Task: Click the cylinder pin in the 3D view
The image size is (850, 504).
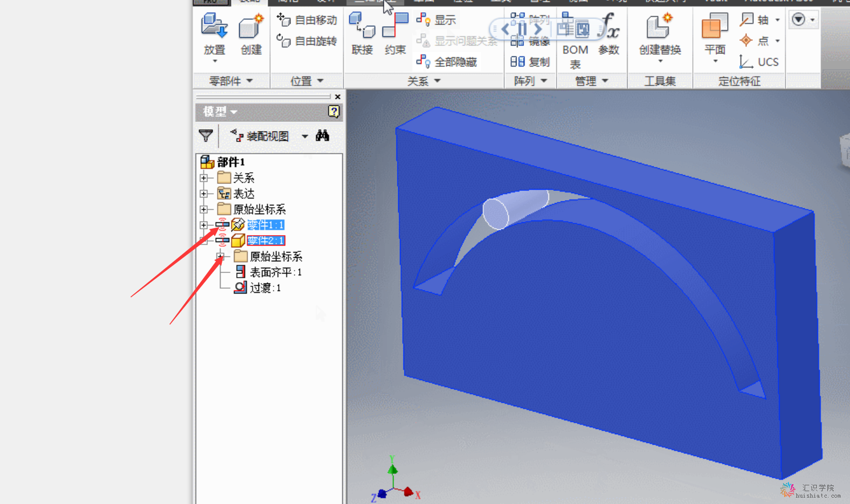Action: (516, 210)
